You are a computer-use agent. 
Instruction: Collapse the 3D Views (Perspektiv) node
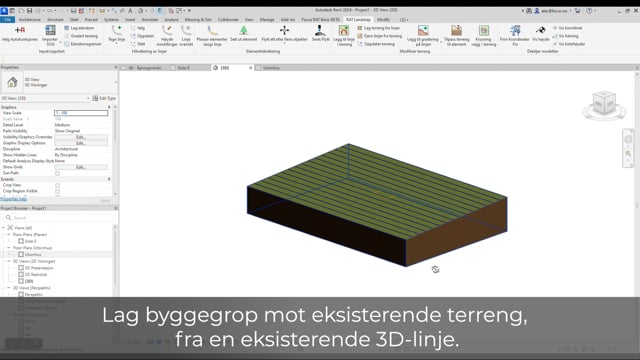[9, 288]
